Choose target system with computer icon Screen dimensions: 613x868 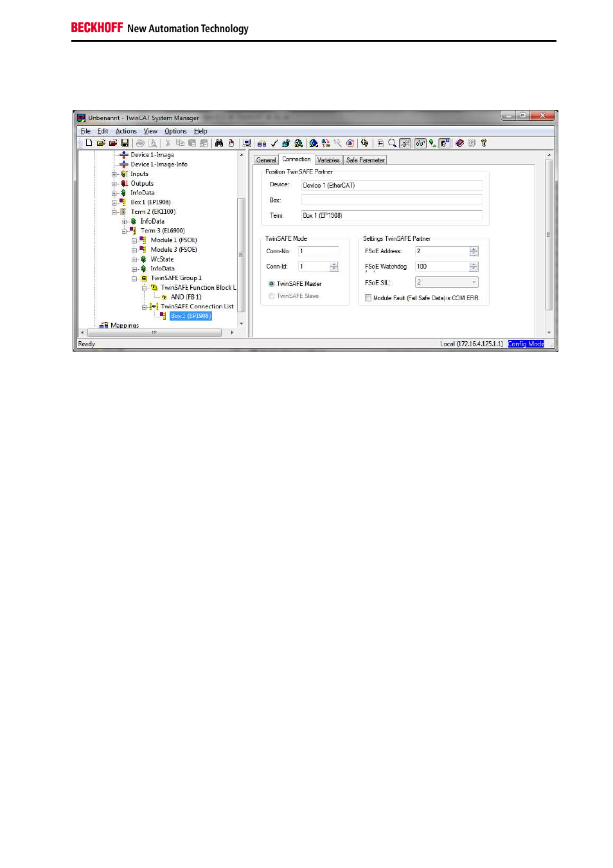click(247, 143)
